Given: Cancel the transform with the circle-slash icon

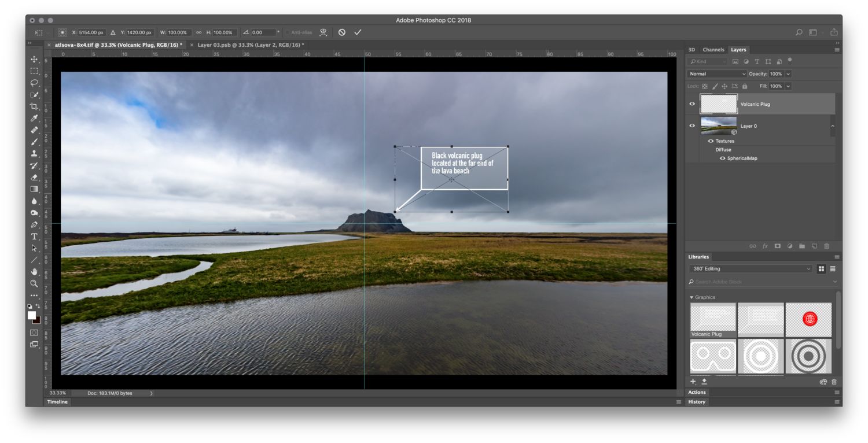Looking at the screenshot, I should (342, 32).
